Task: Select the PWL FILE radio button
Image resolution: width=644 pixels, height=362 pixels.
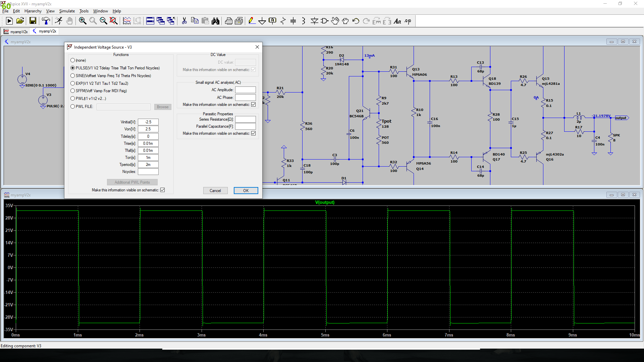Action: pyautogui.click(x=72, y=107)
